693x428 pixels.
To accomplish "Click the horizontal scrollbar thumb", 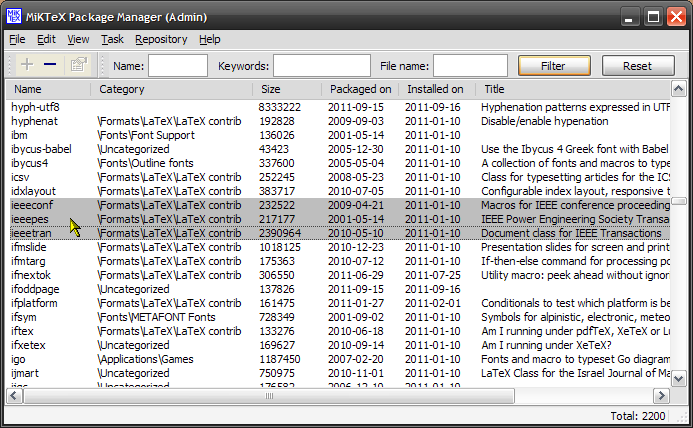I will [x=269, y=396].
